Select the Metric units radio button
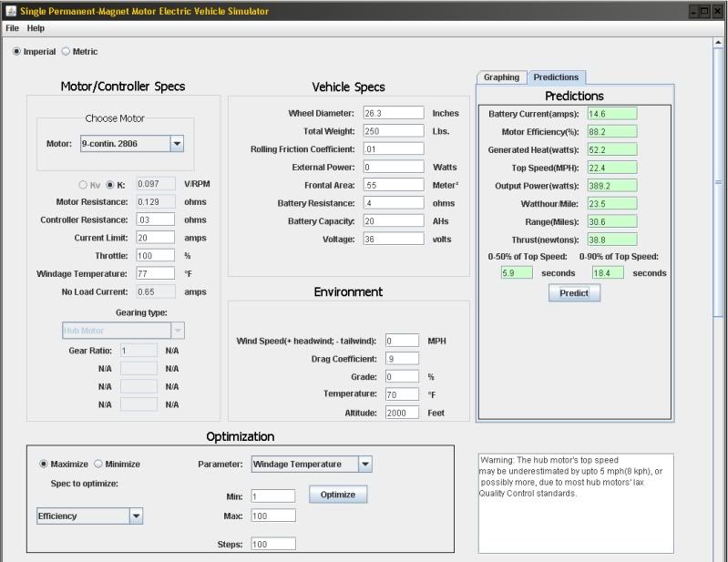 [x=66, y=52]
